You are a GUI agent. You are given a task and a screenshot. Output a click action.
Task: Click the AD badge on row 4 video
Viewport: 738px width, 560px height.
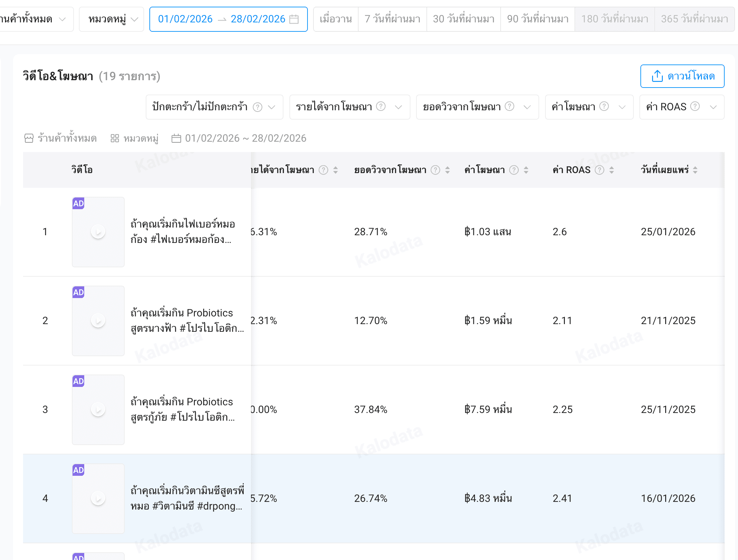(79, 470)
